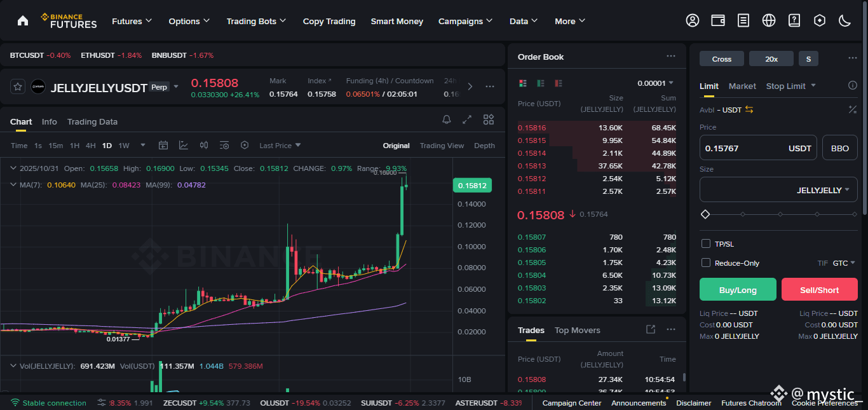Open the candlestick chart type icon
Viewport: 868px width, 410px height.
point(204,146)
